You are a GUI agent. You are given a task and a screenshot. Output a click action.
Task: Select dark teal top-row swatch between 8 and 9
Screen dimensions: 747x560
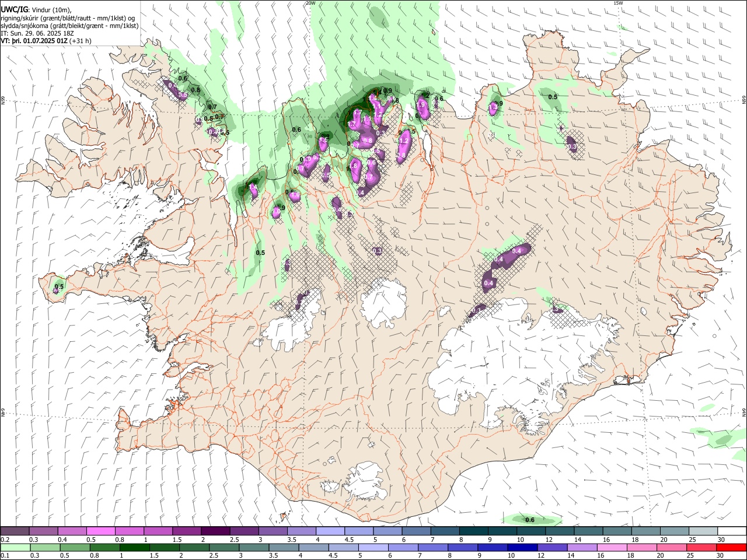click(x=473, y=531)
